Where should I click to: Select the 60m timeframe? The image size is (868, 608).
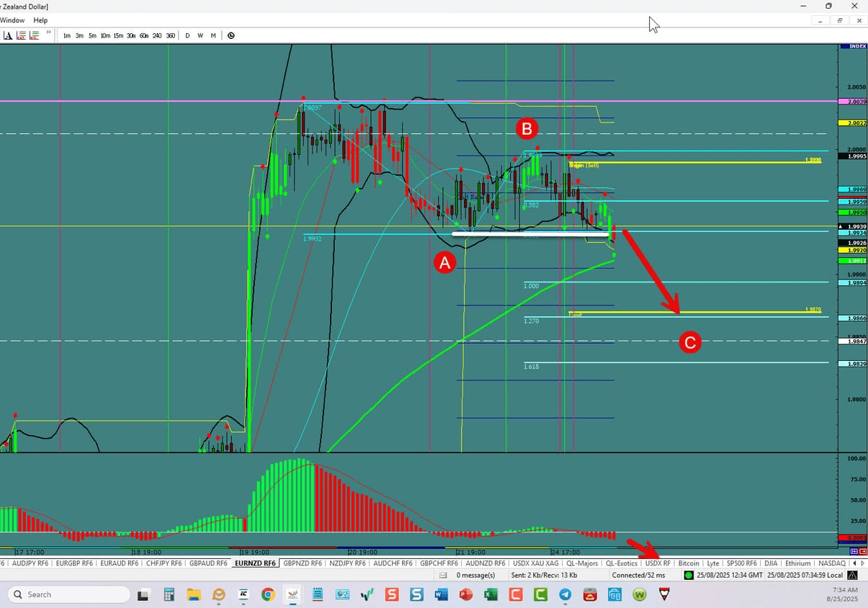pos(143,35)
